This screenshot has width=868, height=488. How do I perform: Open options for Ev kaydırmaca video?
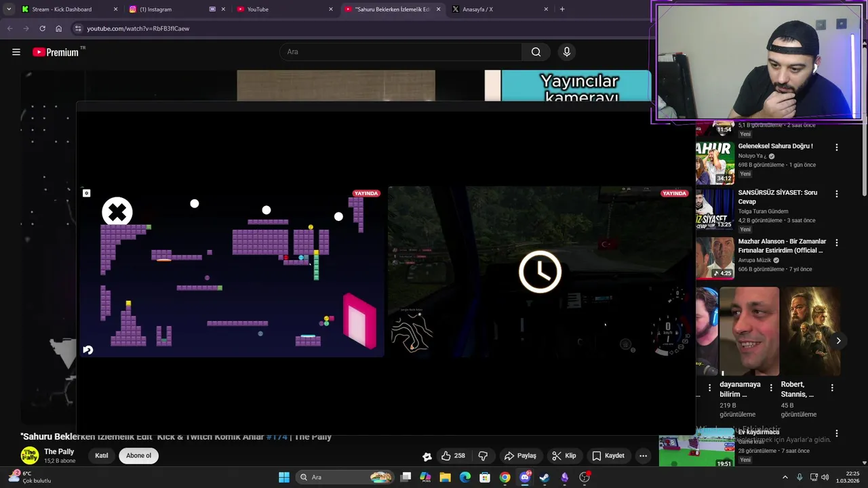tap(837, 434)
